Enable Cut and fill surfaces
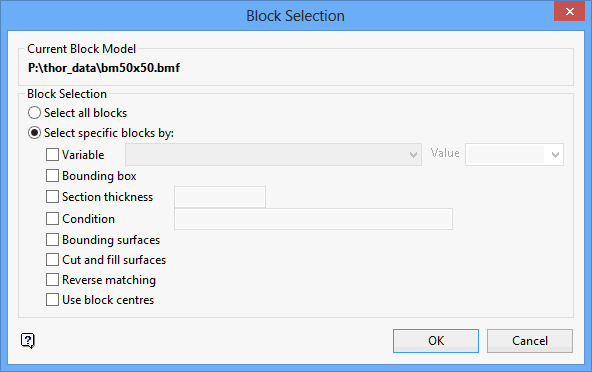 point(52,260)
